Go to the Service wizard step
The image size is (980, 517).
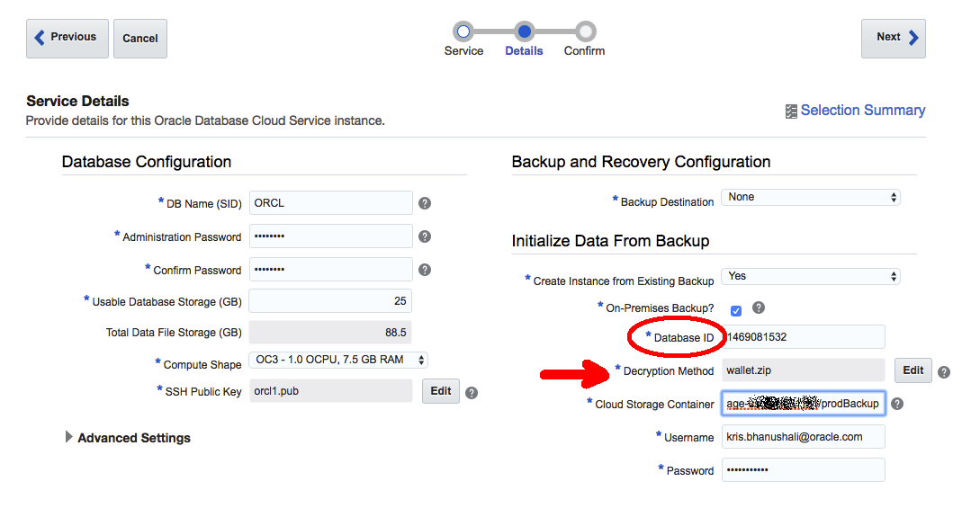[463, 31]
